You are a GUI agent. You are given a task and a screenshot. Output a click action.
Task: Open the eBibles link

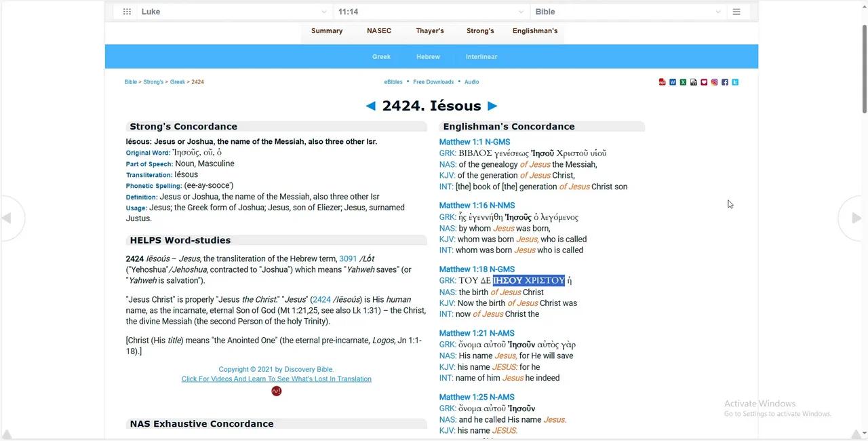coord(393,82)
